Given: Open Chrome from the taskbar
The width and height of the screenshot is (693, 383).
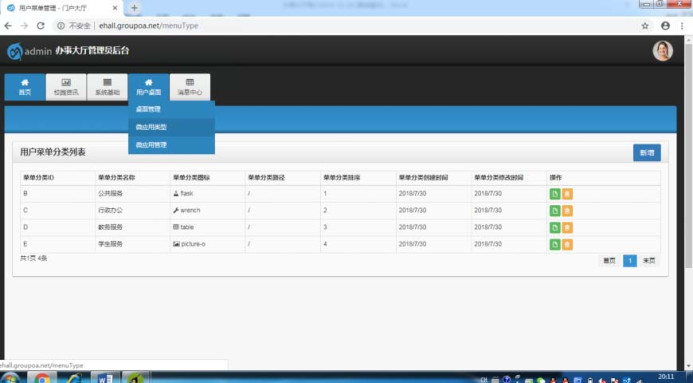Looking at the screenshot, I should click(x=42, y=378).
